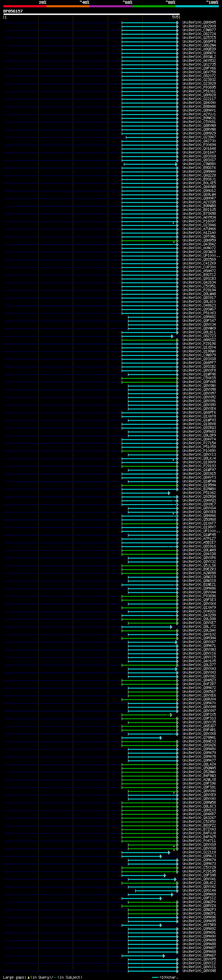Select the UniRef100_Q43842 label

pos(199,244)
